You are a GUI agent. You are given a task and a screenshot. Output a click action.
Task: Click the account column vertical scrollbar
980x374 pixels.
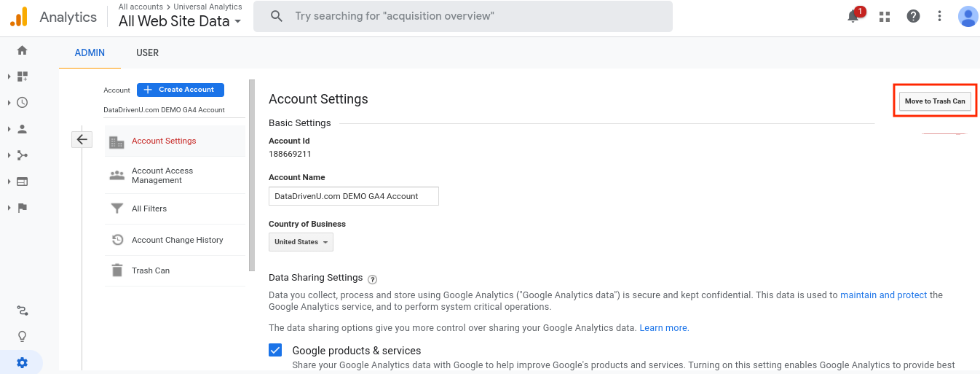(252, 175)
